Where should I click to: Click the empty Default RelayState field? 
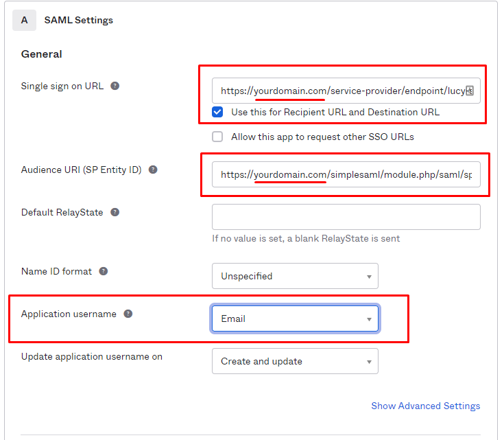[346, 217]
